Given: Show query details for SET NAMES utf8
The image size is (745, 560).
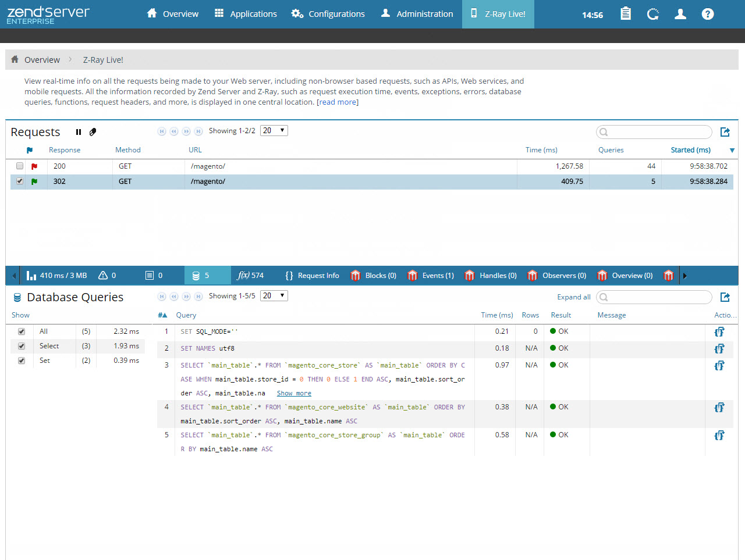Looking at the screenshot, I should (719, 348).
